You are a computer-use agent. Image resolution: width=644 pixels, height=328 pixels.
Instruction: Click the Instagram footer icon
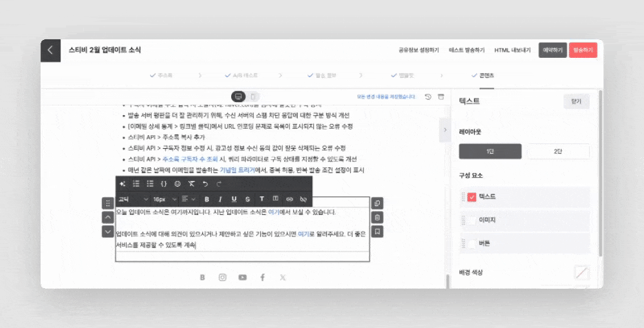[223, 278]
